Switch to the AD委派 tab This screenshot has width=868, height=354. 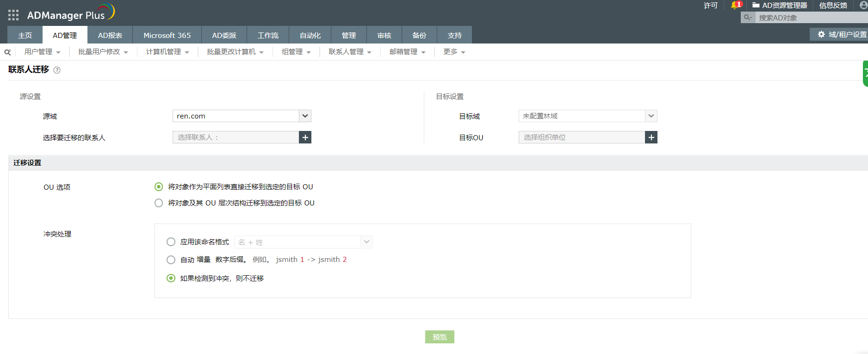(224, 35)
